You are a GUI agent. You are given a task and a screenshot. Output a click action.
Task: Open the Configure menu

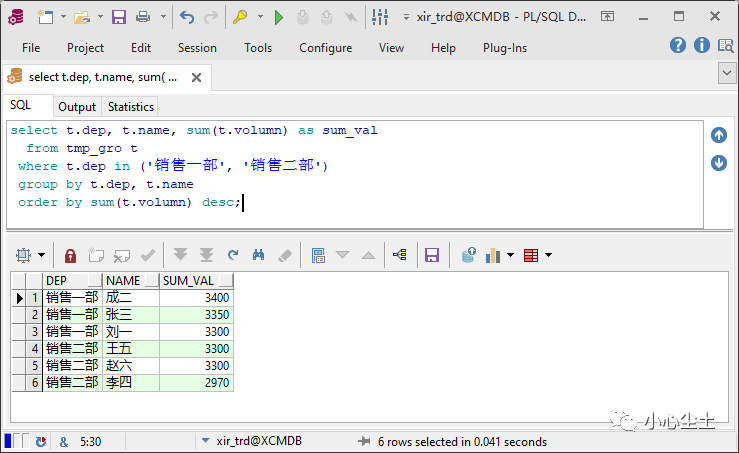(x=326, y=48)
